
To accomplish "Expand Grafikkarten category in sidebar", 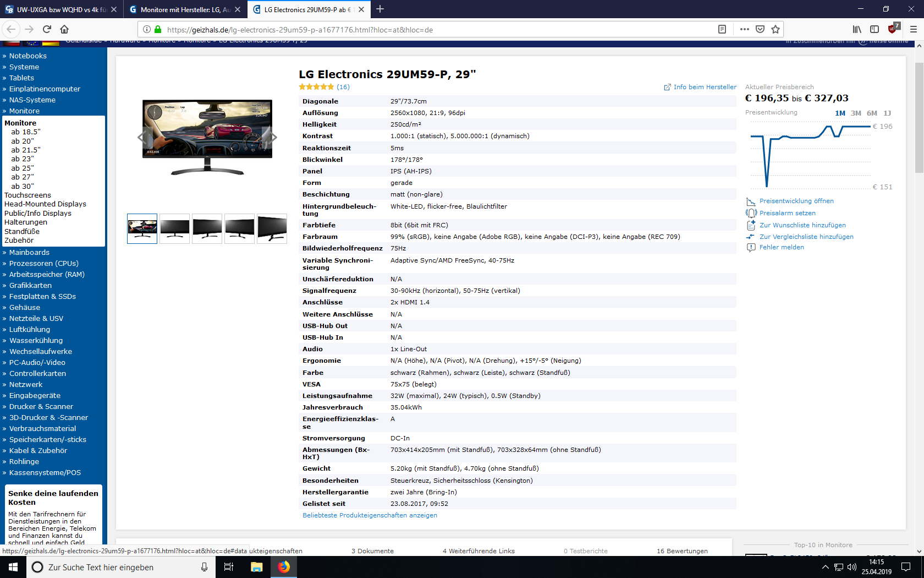I will coord(30,285).
